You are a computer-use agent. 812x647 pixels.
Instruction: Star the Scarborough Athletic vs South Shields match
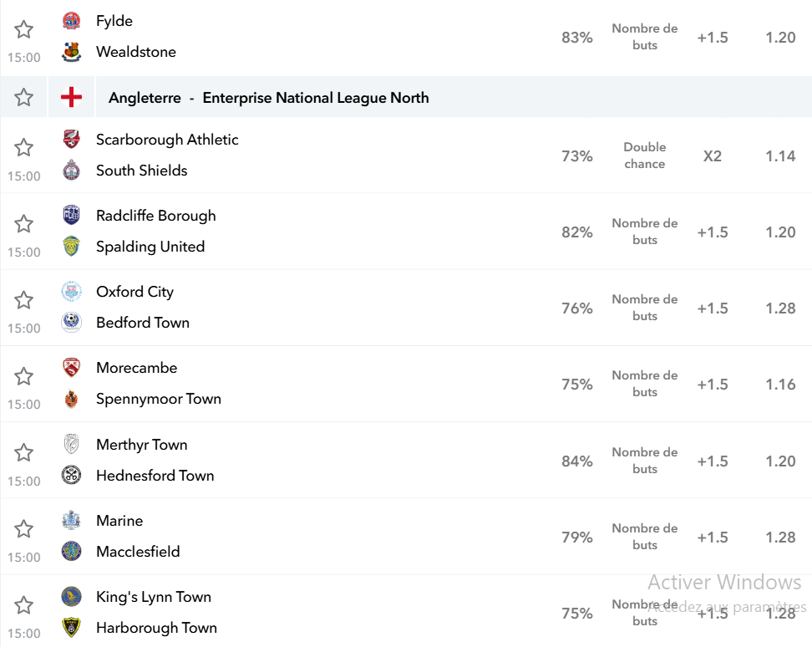[24, 148]
